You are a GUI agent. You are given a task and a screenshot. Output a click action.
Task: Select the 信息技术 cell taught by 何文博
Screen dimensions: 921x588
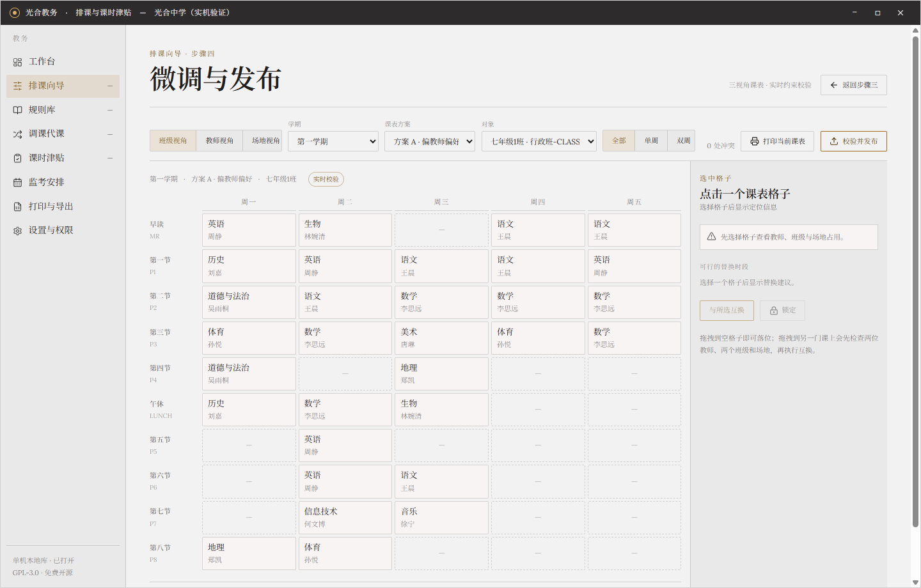click(345, 518)
